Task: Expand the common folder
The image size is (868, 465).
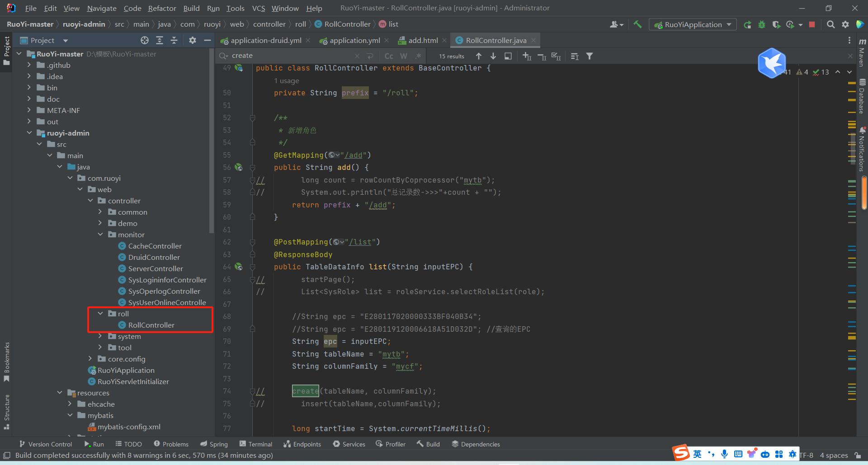Action: coord(100,212)
